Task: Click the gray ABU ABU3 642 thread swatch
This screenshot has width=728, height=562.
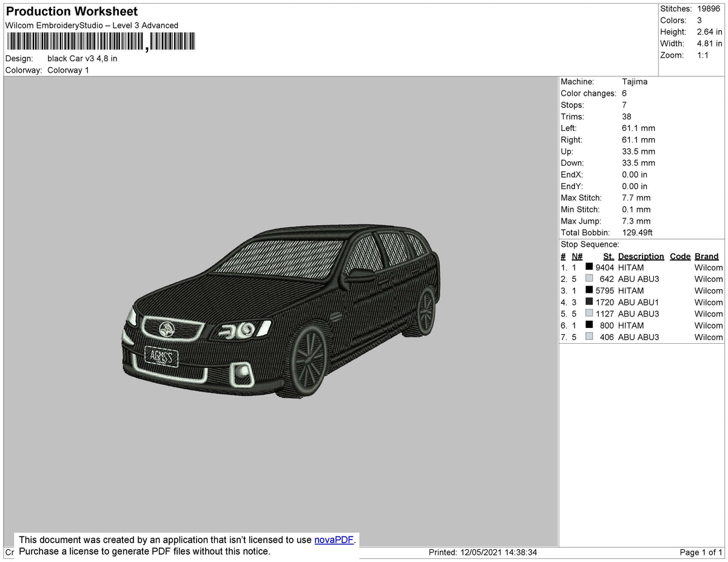Action: 588,279
